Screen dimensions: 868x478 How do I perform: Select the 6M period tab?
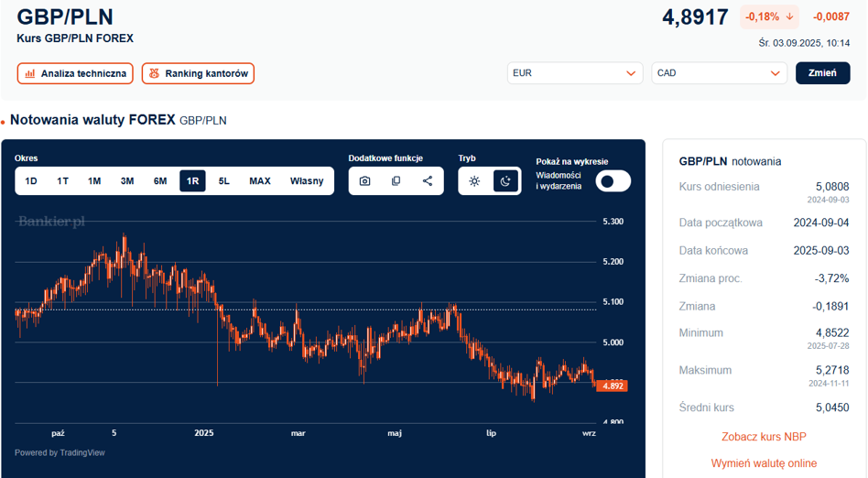[x=160, y=181]
